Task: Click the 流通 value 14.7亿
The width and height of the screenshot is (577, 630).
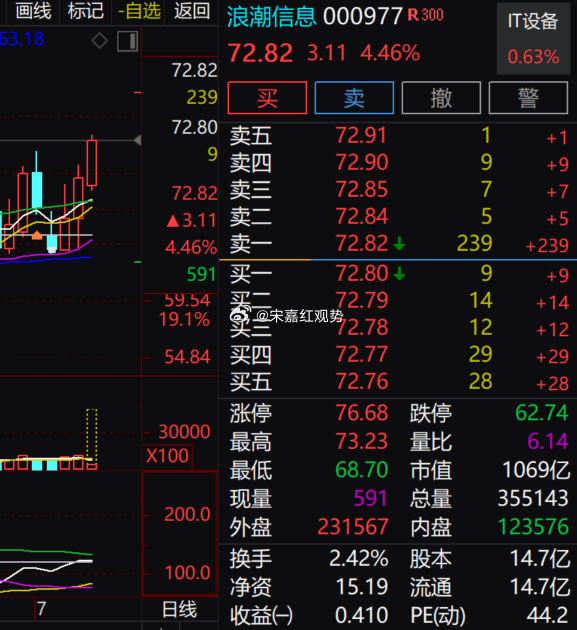Action: pyautogui.click(x=540, y=587)
